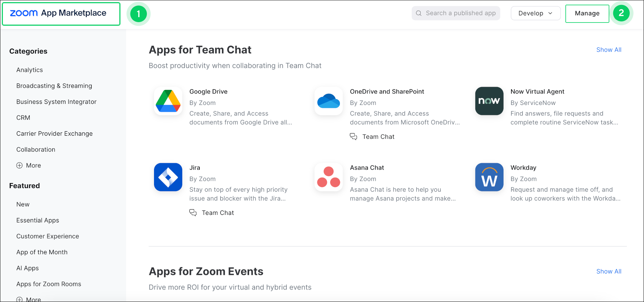Click the search magnifier icon
The image size is (644, 302).
pos(418,13)
